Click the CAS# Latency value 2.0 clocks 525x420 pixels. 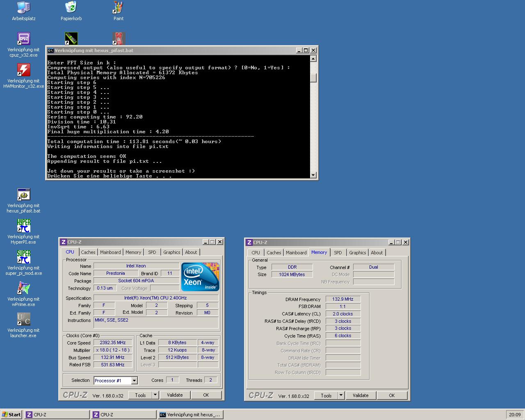(x=343, y=314)
